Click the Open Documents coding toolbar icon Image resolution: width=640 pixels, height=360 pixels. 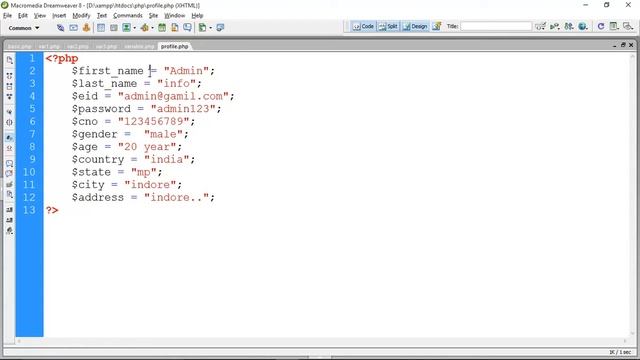[9, 60]
